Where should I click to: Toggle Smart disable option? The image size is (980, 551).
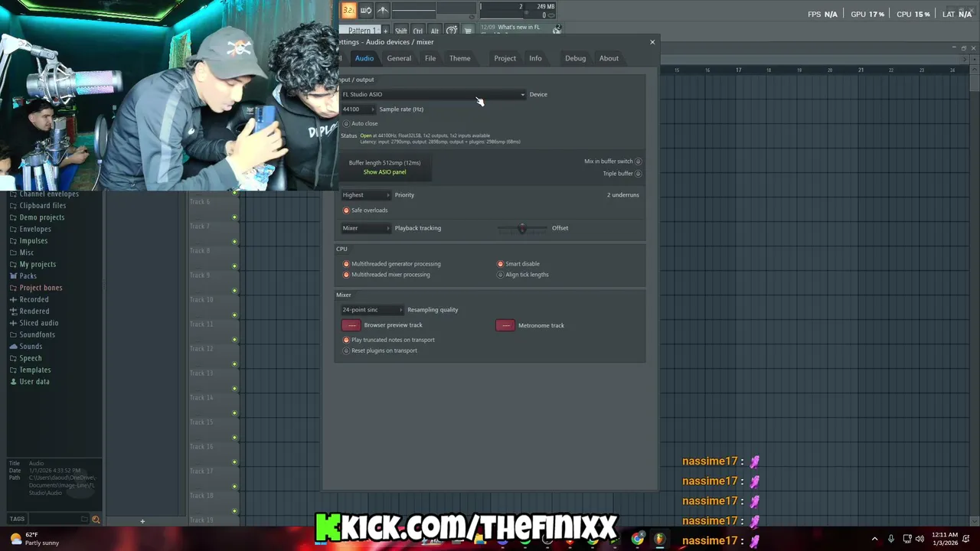click(x=501, y=264)
